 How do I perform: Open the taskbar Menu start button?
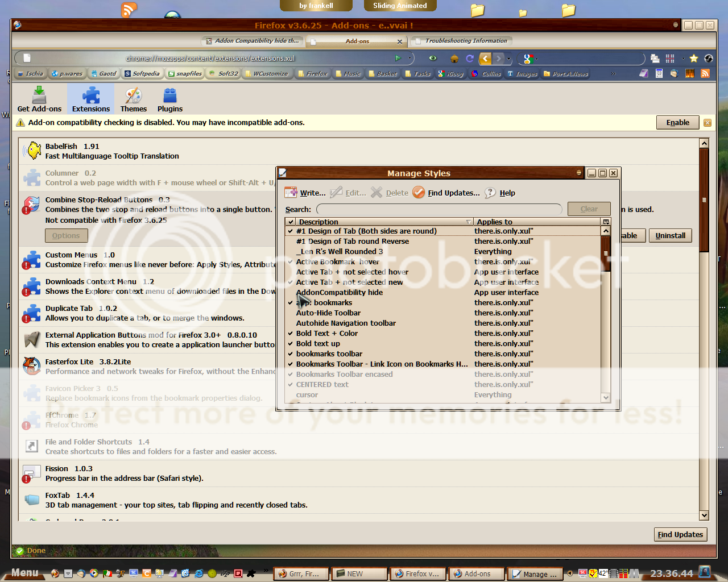point(25,572)
